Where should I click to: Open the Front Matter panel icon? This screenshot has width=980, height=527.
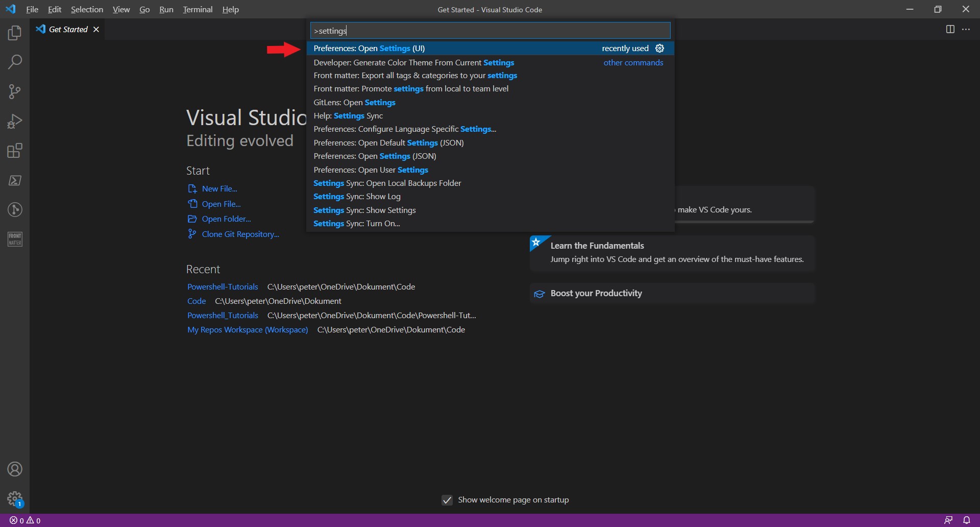pyautogui.click(x=15, y=239)
